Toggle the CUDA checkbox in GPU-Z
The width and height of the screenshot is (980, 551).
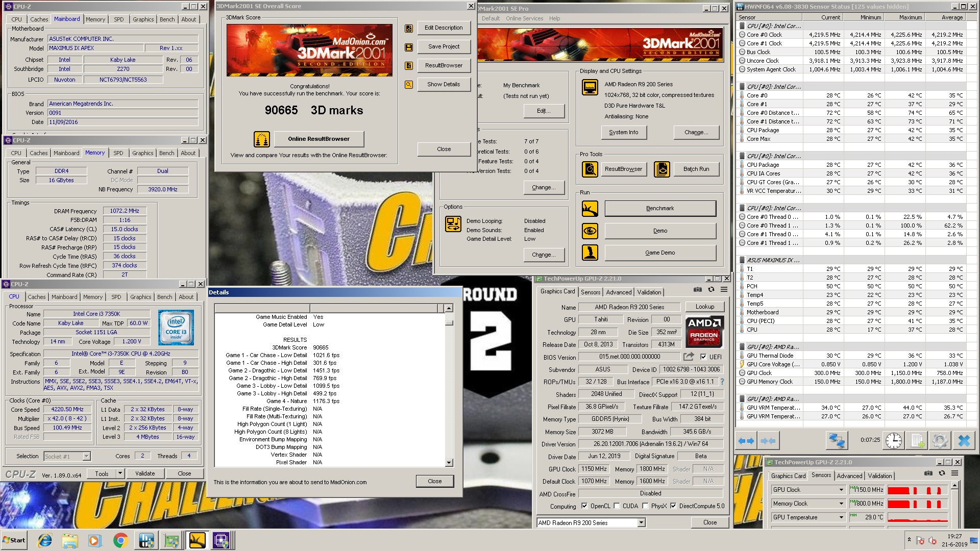point(617,506)
